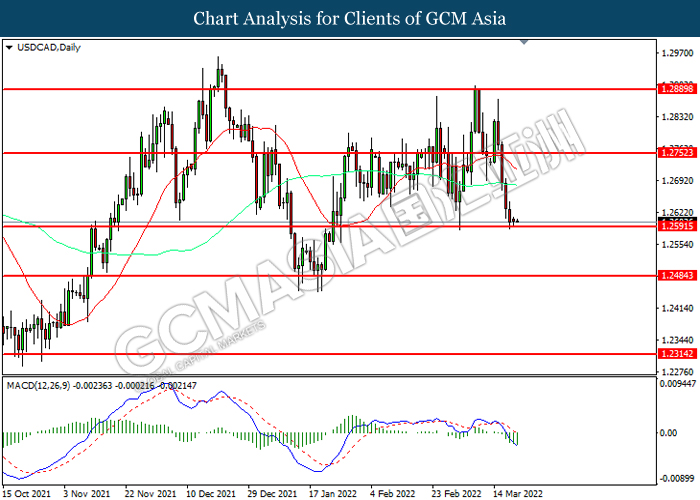Click the 1.28320 price axis value

click(678, 117)
